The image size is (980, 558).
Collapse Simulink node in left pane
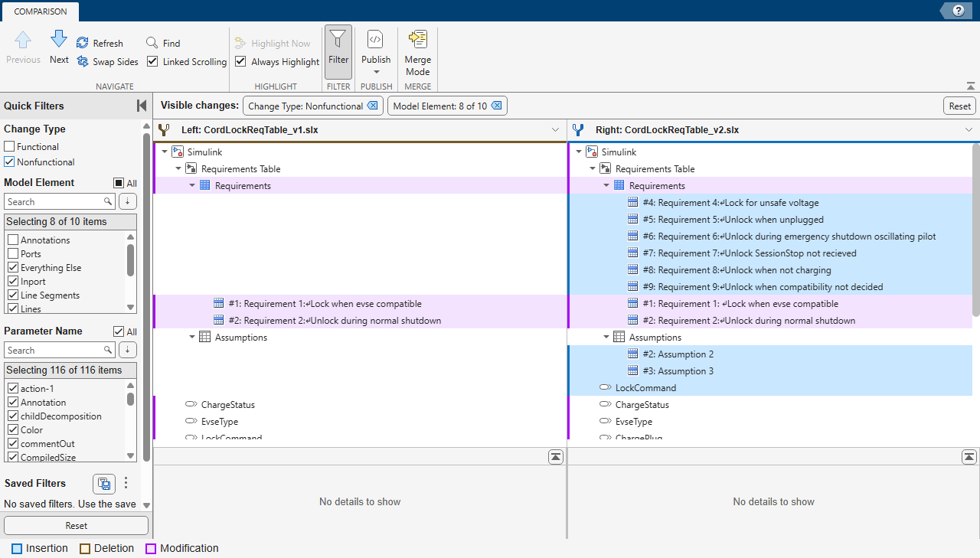pyautogui.click(x=165, y=152)
